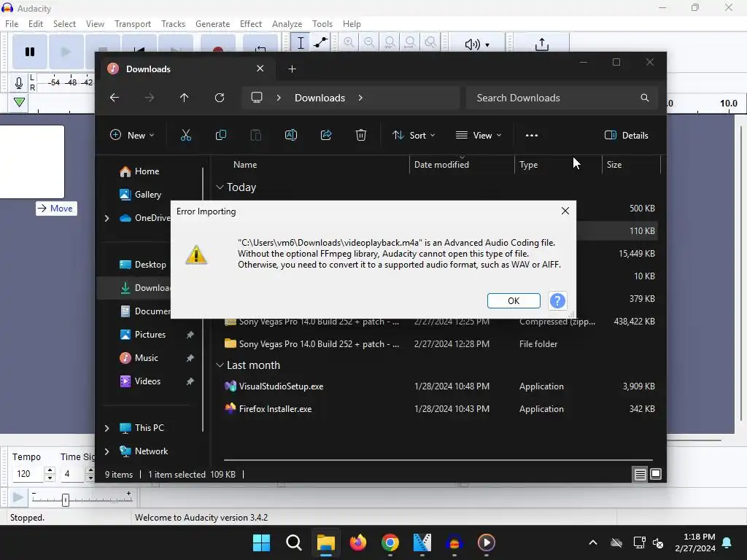Open Audacity Analyze menu
The image size is (747, 560).
click(287, 24)
